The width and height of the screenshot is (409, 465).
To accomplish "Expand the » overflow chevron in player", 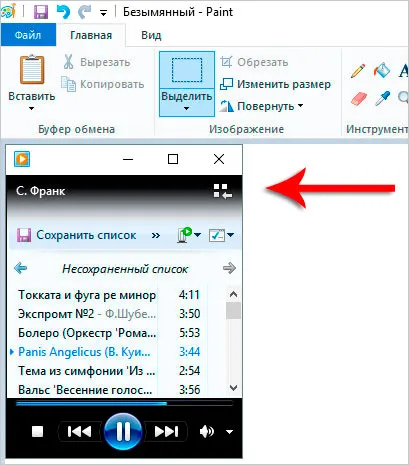I will click(x=155, y=235).
